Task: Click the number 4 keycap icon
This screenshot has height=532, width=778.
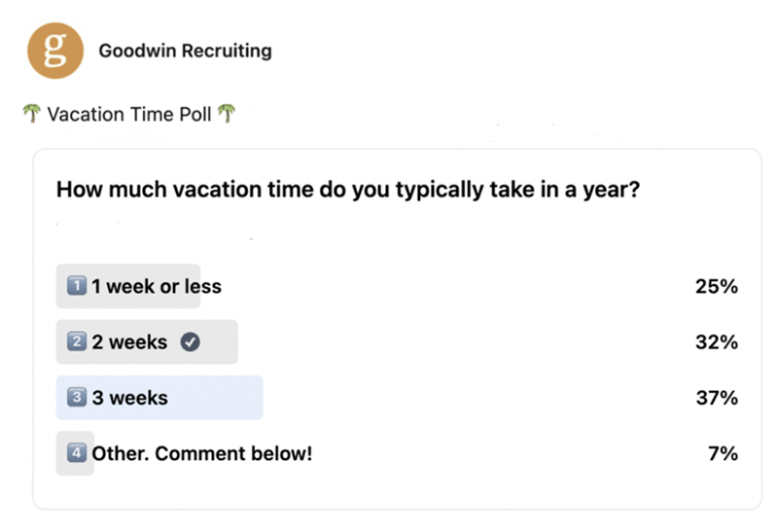Action: pos(77,452)
